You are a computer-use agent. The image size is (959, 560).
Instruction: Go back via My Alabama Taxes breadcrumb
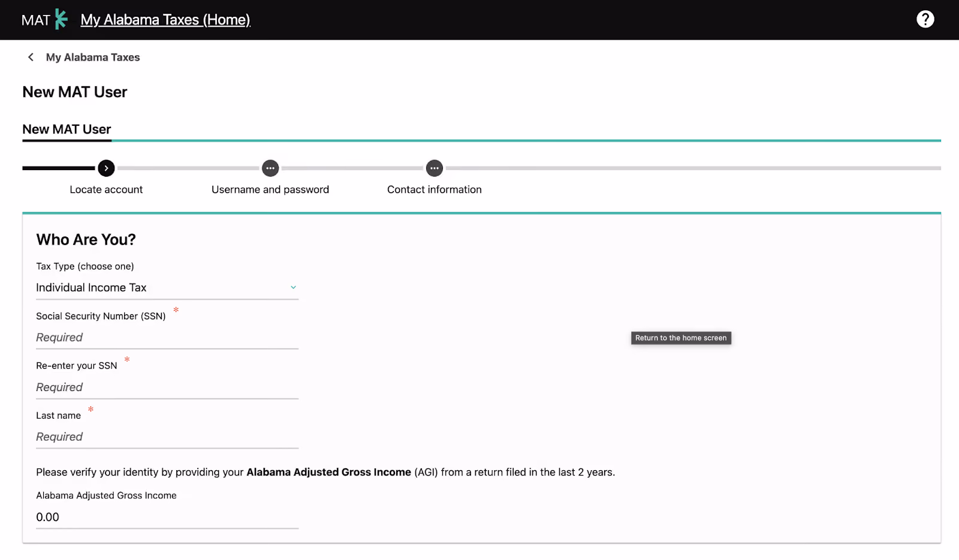(93, 57)
